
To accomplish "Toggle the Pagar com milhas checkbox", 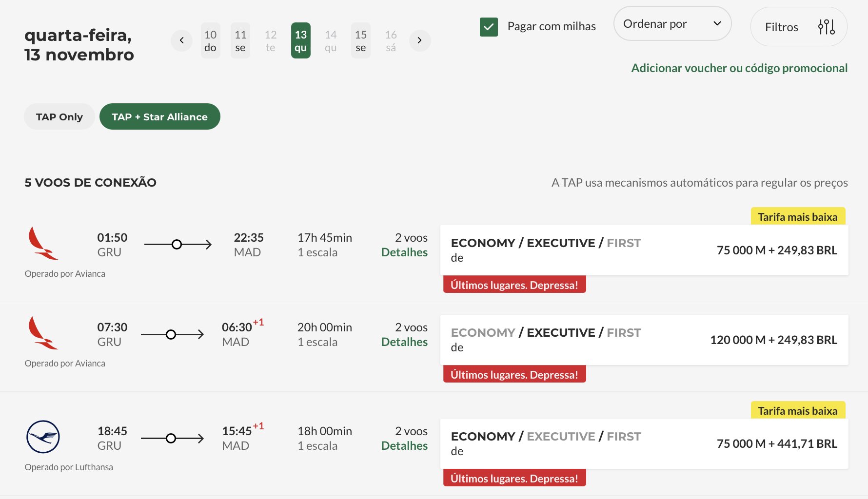I will (489, 27).
